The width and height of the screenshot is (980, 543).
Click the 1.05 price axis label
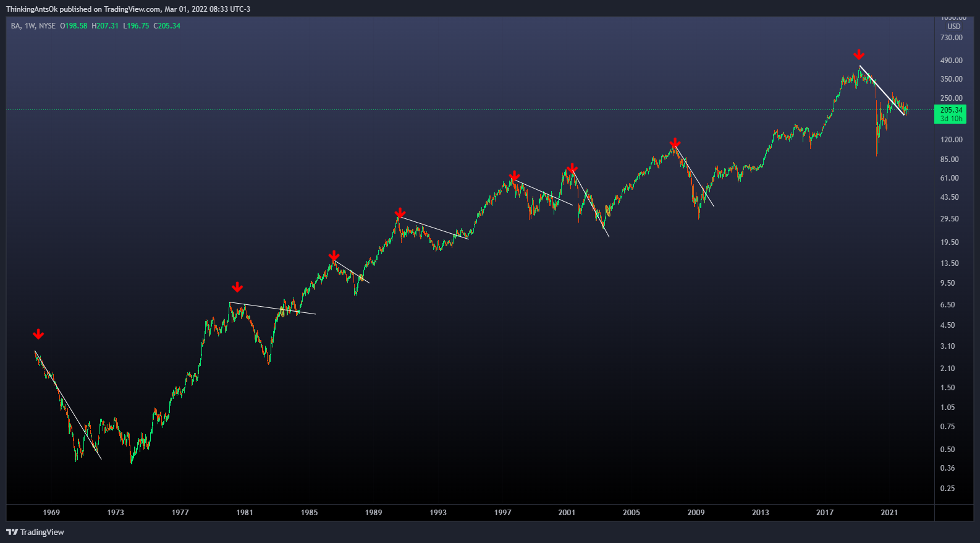coord(948,408)
